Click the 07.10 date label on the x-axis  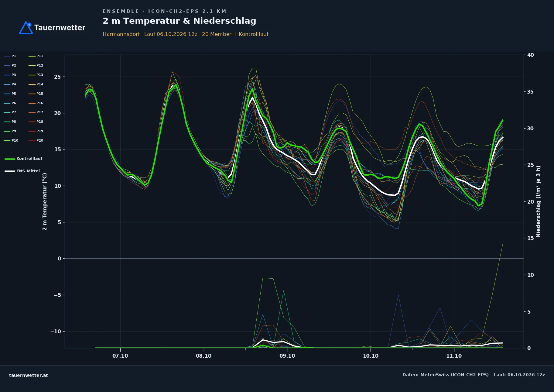point(120,356)
